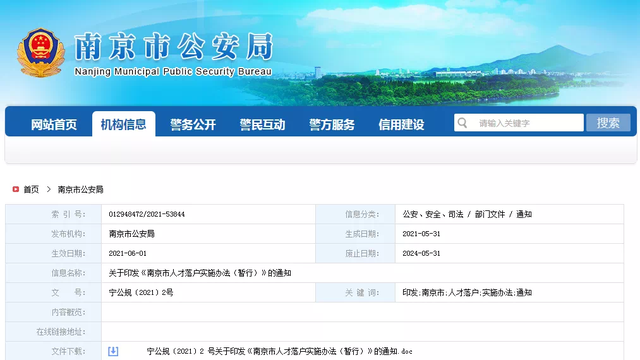Open the 警方服务 menu item
The height and width of the screenshot is (360, 640).
331,124
